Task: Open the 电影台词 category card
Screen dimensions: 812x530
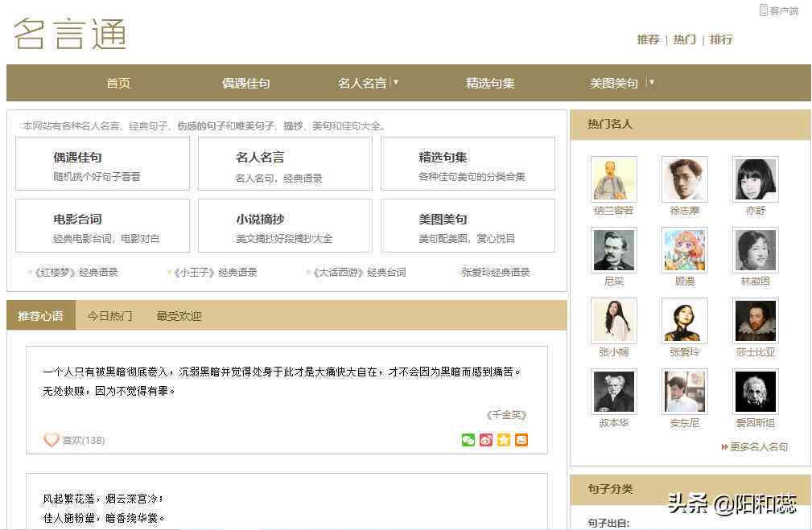Action: pos(102,226)
